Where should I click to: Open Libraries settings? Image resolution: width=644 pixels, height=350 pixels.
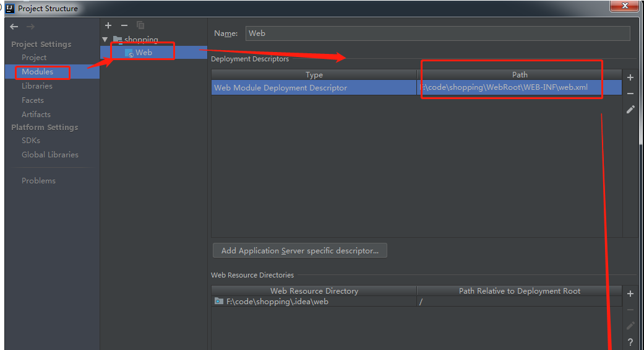(x=37, y=86)
